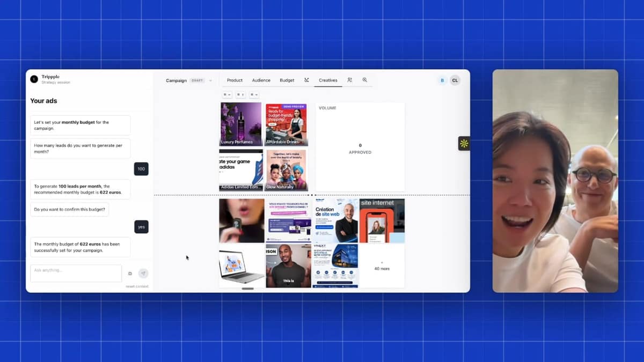Click the small icon beside the chat input
Screen dimensions: 644x362
click(130, 274)
